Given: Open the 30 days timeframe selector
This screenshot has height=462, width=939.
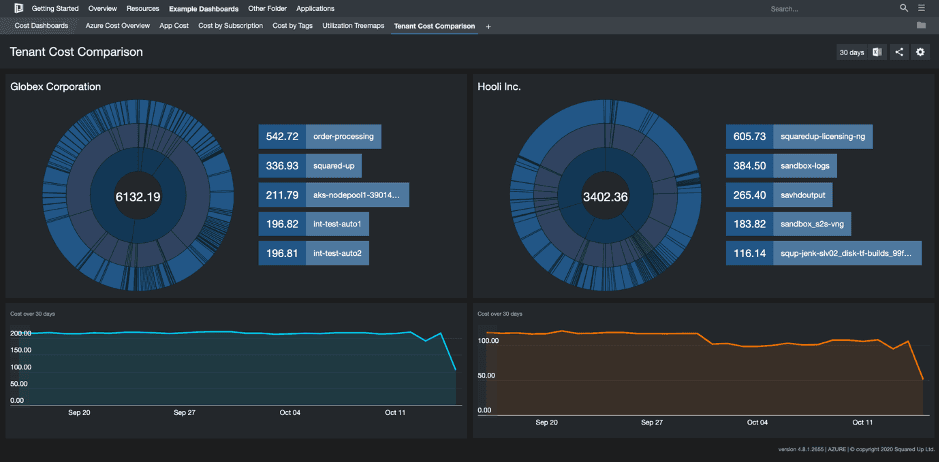Looking at the screenshot, I should click(x=852, y=52).
